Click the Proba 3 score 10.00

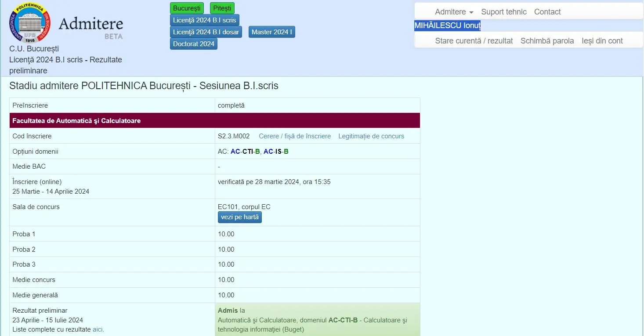[226, 264]
